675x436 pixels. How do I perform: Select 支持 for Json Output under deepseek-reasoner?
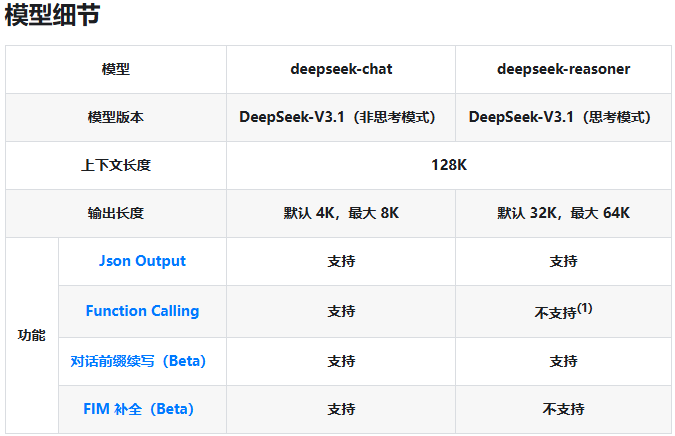click(x=564, y=261)
